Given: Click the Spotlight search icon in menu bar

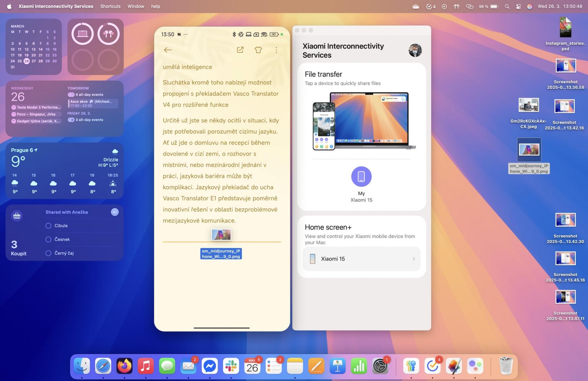Looking at the screenshot, I should [x=507, y=6].
